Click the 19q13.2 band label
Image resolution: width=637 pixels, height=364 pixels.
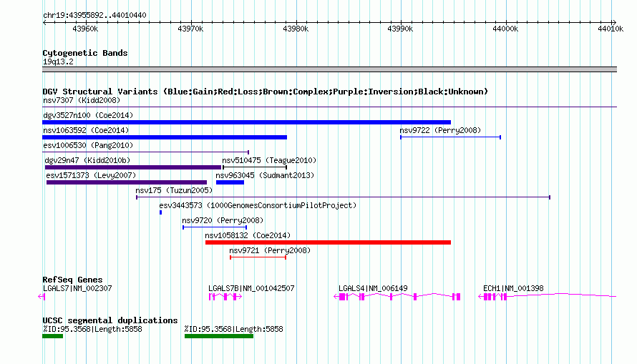58,62
